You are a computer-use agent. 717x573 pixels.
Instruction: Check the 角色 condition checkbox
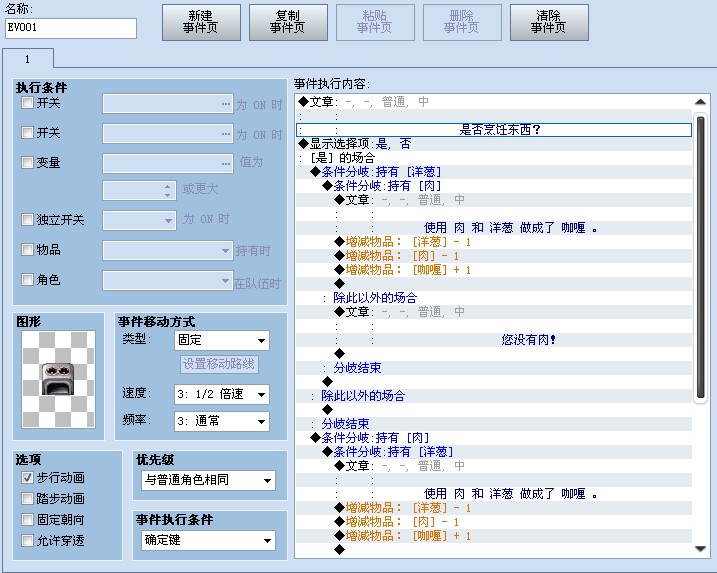(27, 279)
